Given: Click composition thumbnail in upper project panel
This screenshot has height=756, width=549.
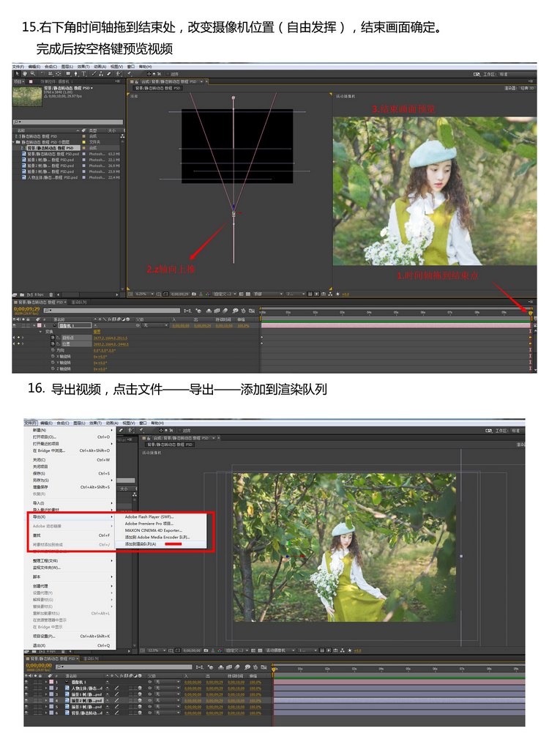Looking at the screenshot, I should click(x=27, y=97).
